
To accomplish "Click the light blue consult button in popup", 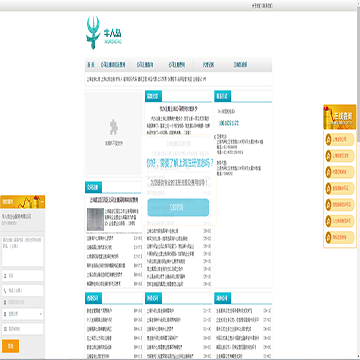I will coord(178,207).
